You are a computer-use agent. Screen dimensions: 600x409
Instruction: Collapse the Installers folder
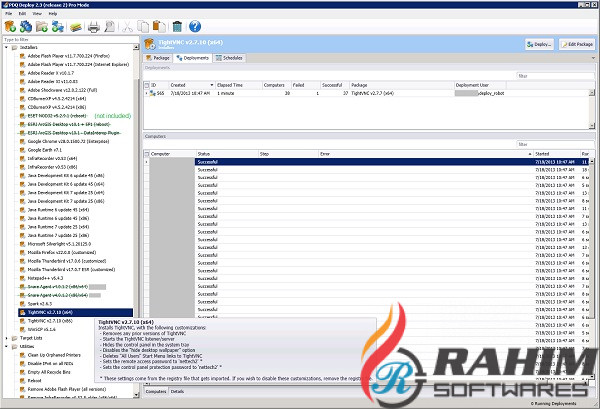coord(6,47)
